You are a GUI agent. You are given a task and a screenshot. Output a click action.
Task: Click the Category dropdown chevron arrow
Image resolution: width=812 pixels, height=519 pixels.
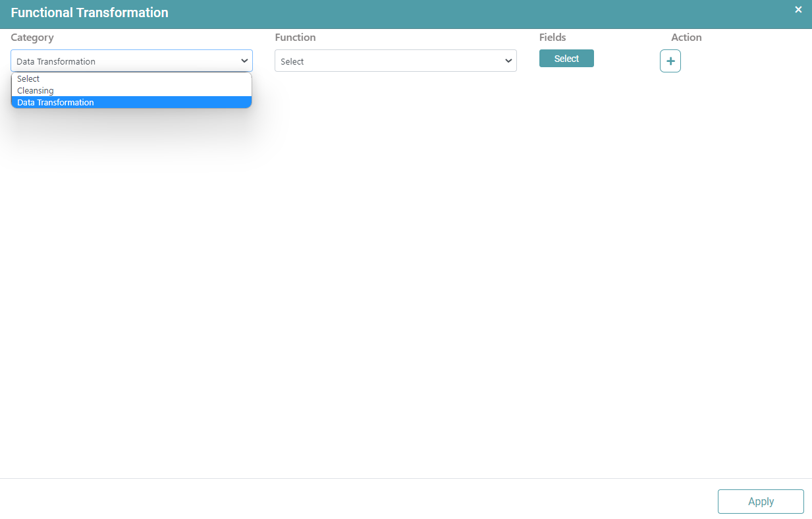(x=244, y=61)
